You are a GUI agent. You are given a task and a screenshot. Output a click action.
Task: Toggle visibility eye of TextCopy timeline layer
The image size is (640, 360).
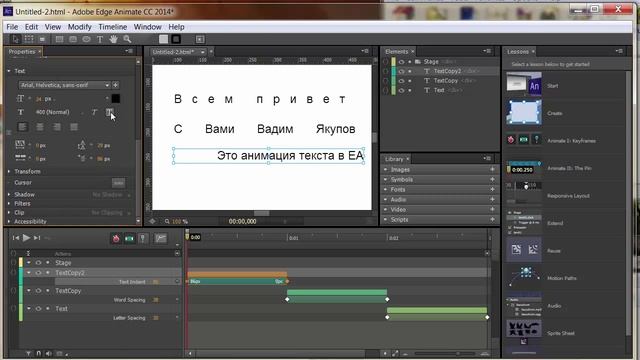tap(38, 291)
